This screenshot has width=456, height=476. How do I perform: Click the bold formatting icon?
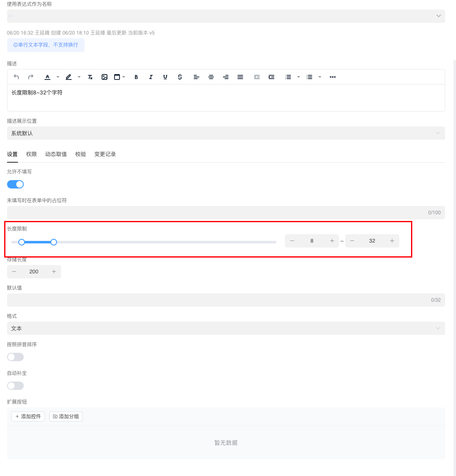click(x=136, y=77)
